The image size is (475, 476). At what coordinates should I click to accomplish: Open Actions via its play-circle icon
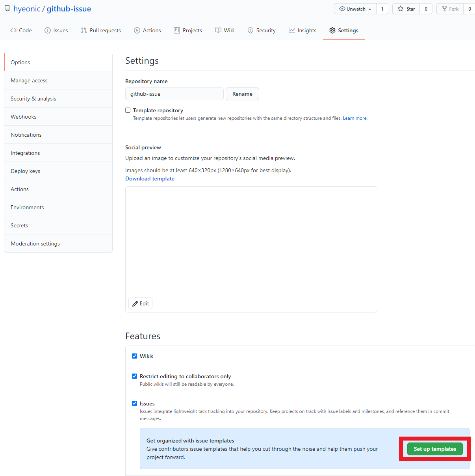coord(137,30)
